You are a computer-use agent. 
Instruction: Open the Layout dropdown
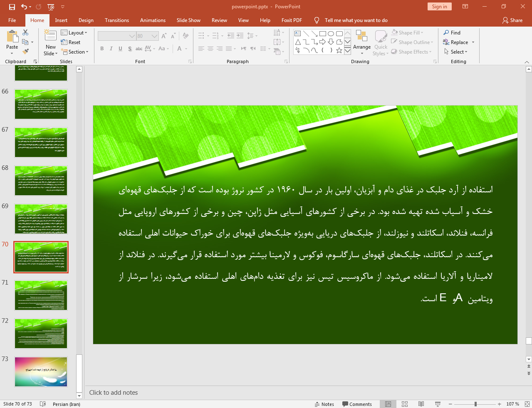[x=74, y=33]
